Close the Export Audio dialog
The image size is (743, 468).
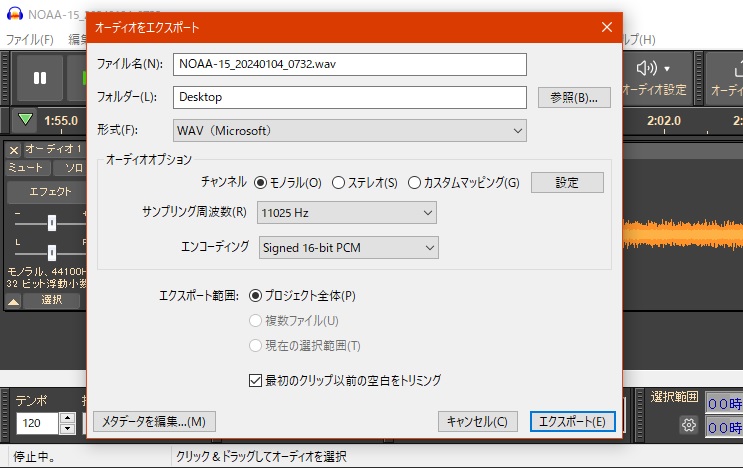605,29
